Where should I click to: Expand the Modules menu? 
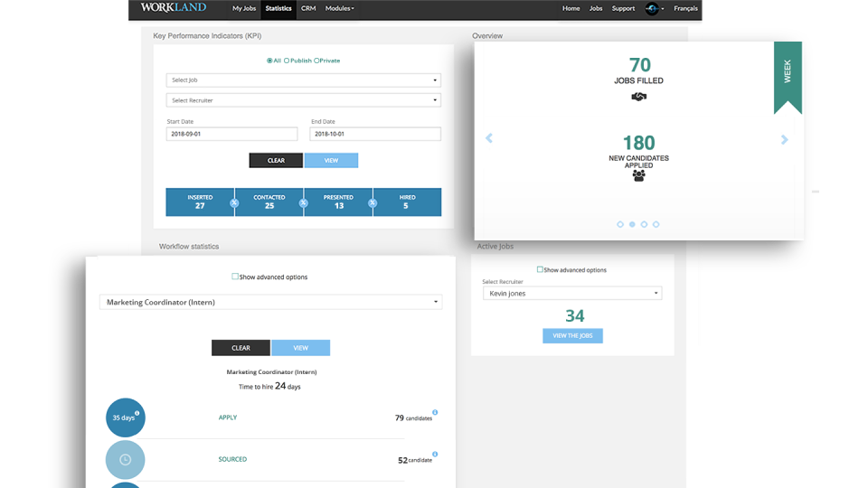[x=339, y=8]
